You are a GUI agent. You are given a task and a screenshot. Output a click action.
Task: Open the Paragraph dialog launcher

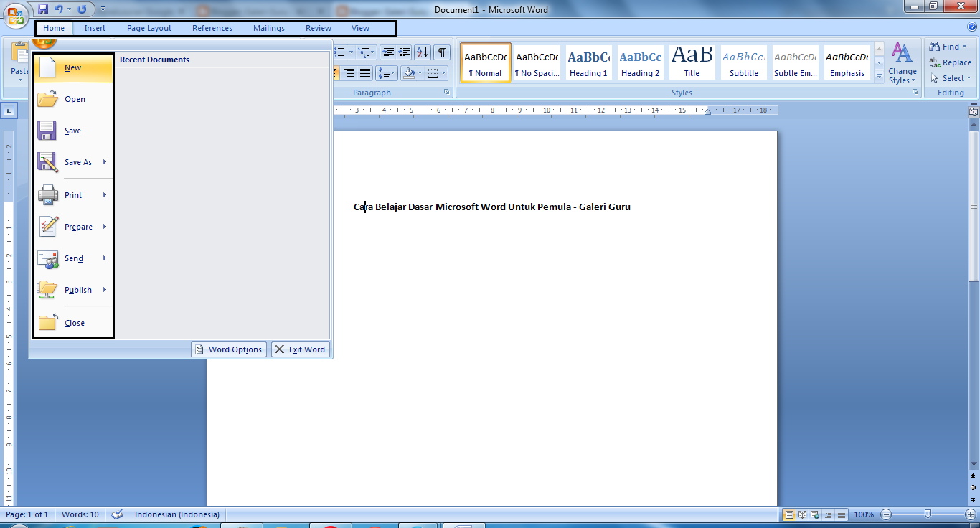[x=447, y=93]
